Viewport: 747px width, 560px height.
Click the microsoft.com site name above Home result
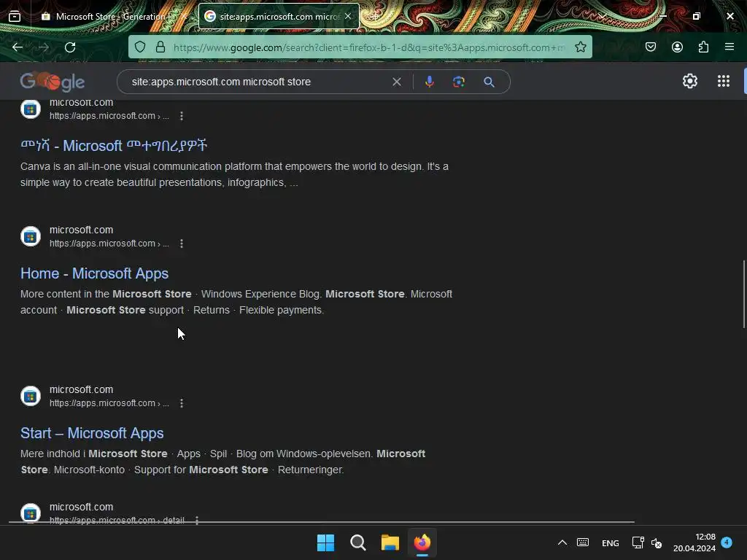(x=82, y=230)
